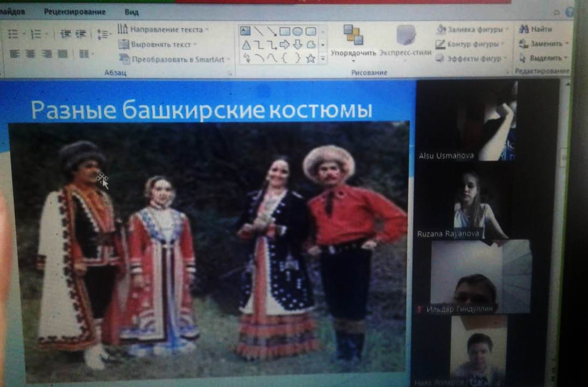Toggle align text left
588x387 pixels.
pos(15,54)
